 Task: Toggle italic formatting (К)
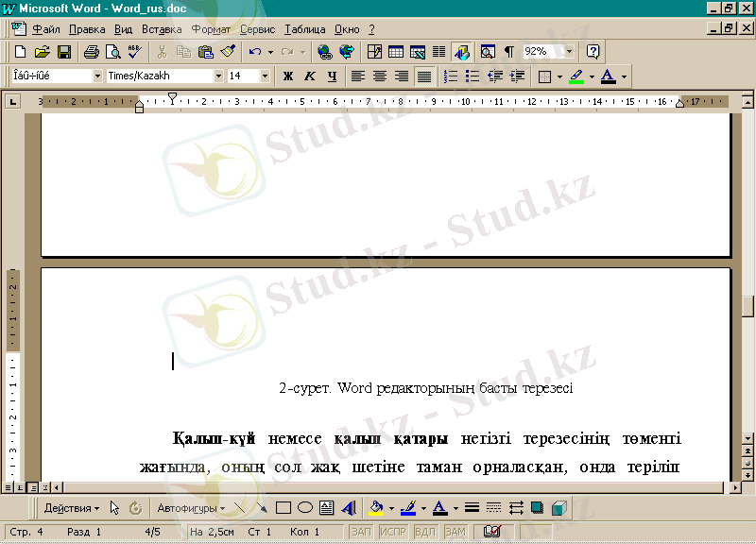coord(310,76)
